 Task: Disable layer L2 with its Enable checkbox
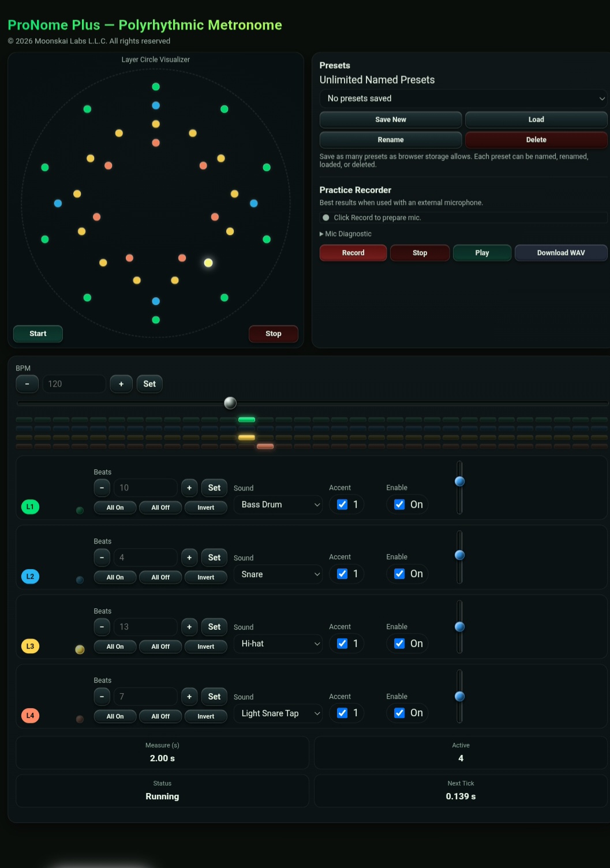pyautogui.click(x=399, y=574)
